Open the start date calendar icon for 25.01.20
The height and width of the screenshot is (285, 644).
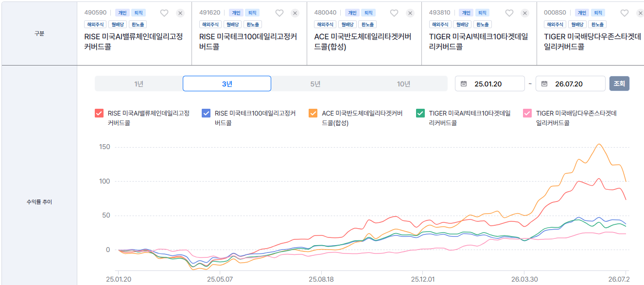tap(464, 84)
